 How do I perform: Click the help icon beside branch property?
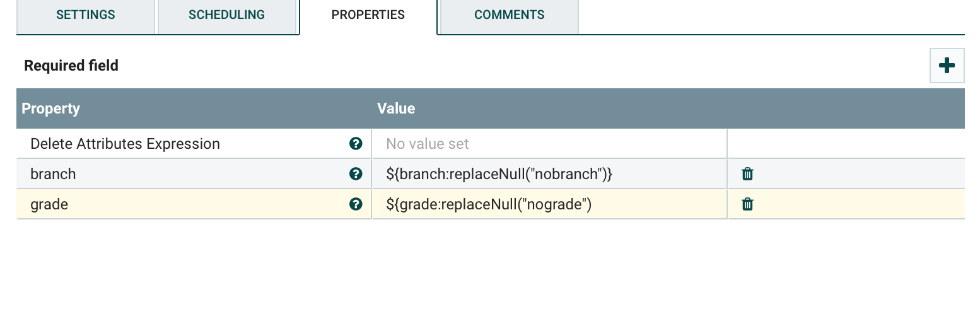tap(356, 174)
